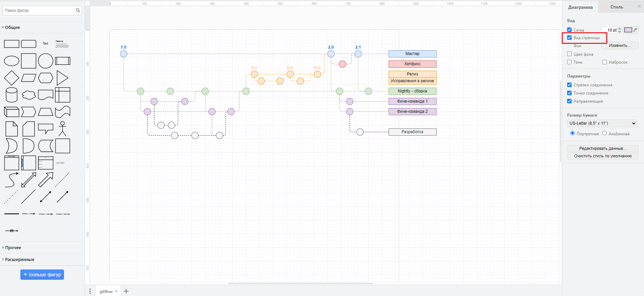Select the cylinder shape
The width and height of the screenshot is (644, 296).
(12, 95)
